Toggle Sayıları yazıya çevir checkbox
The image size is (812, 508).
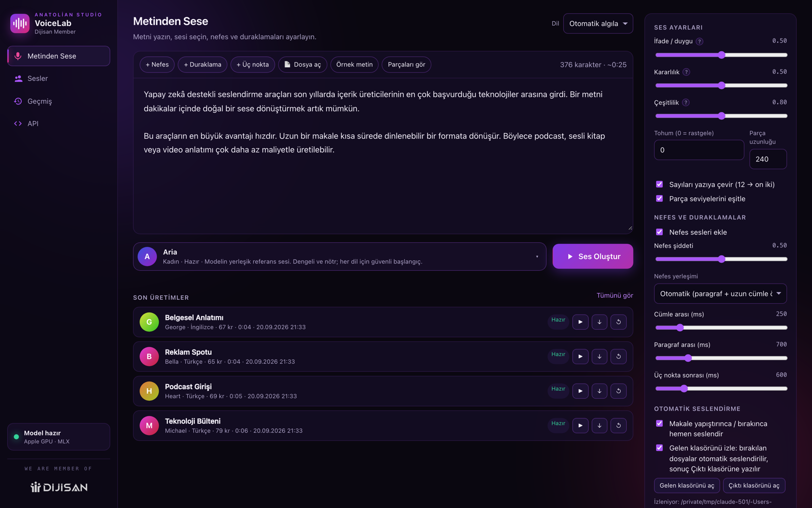pyautogui.click(x=659, y=184)
